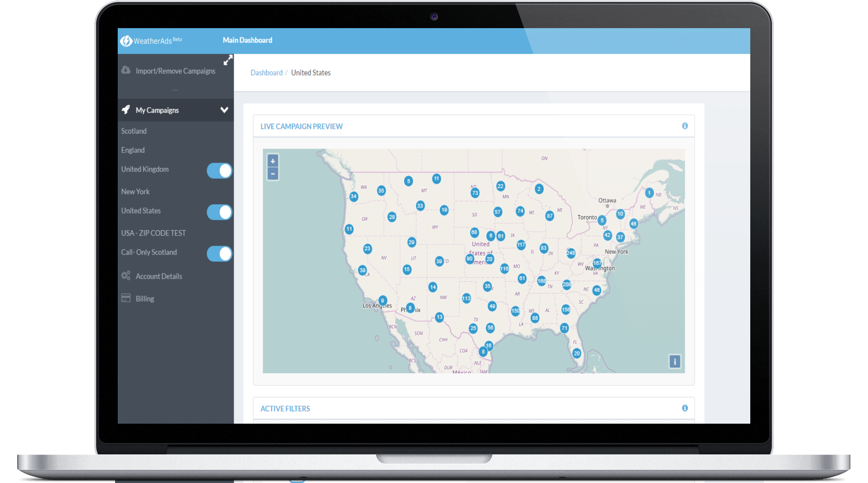Click the Import/Remove Campaigns cloud icon
Screen dimensions: 868x483
[126, 70]
